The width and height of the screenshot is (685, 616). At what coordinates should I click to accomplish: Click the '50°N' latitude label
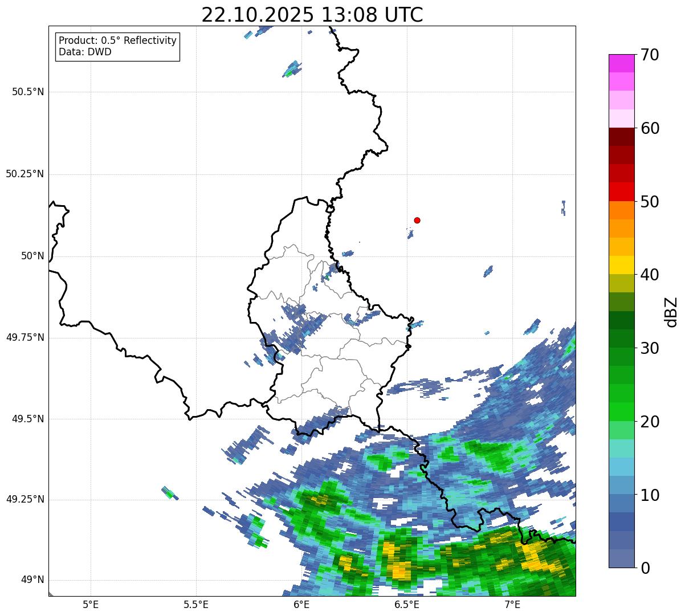click(32, 256)
